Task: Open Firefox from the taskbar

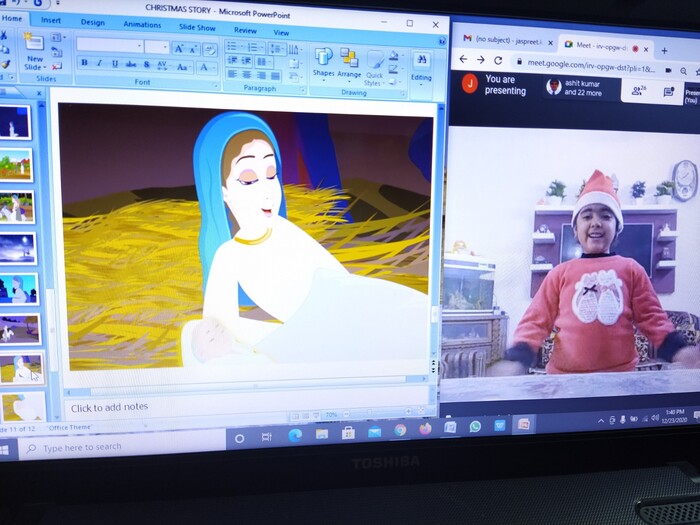Action: [x=425, y=429]
